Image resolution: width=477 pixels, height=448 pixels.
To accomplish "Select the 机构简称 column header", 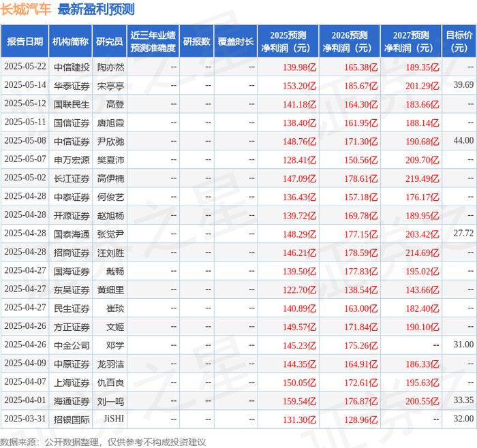I will [x=70, y=42].
